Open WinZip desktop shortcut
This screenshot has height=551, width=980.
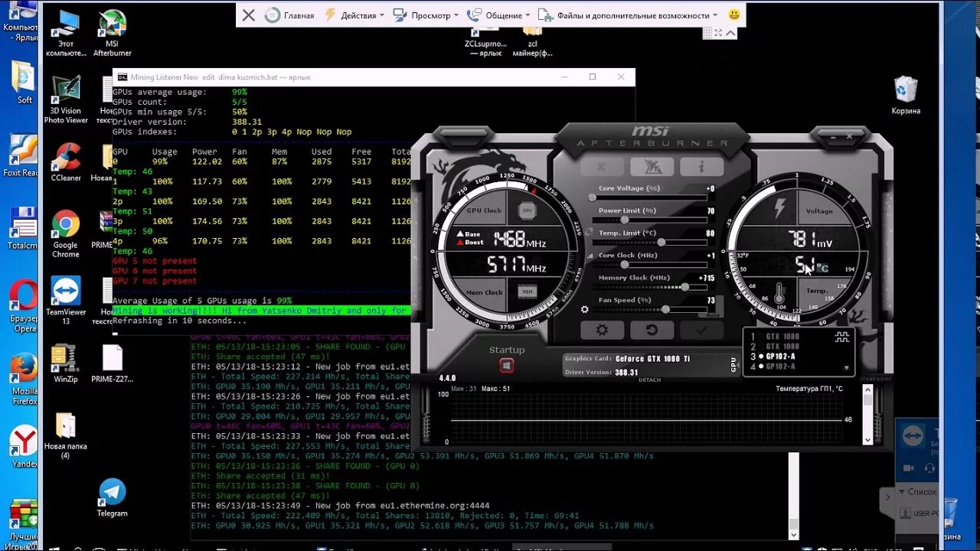[66, 364]
